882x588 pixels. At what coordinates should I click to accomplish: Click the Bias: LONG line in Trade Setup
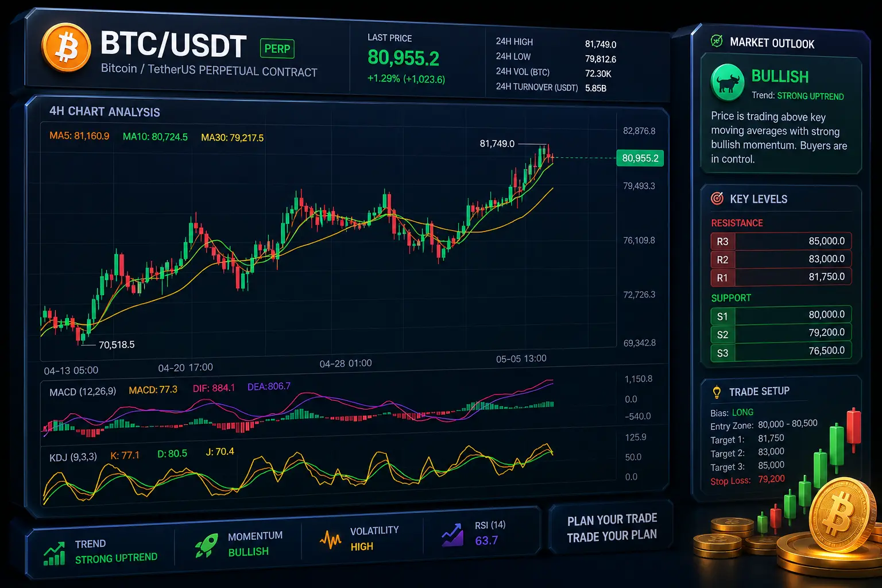(732, 413)
